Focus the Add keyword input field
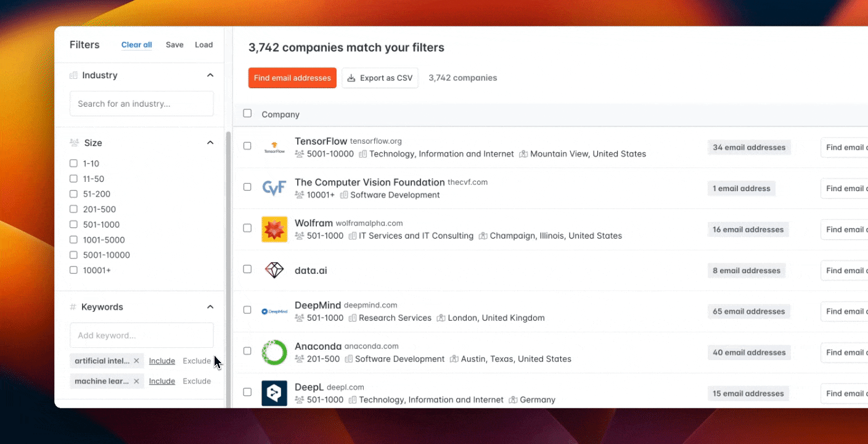This screenshot has width=868, height=444. 142,335
